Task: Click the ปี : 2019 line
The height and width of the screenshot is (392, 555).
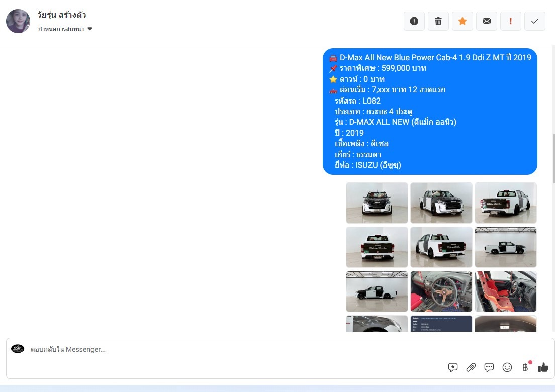Action: (349, 133)
